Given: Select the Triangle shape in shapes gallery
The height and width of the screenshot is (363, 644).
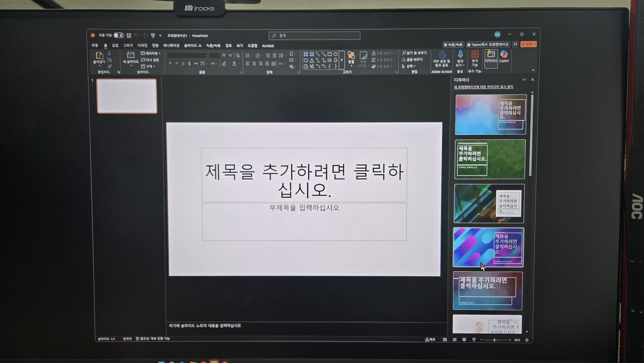Looking at the screenshot, I should click(x=312, y=60).
